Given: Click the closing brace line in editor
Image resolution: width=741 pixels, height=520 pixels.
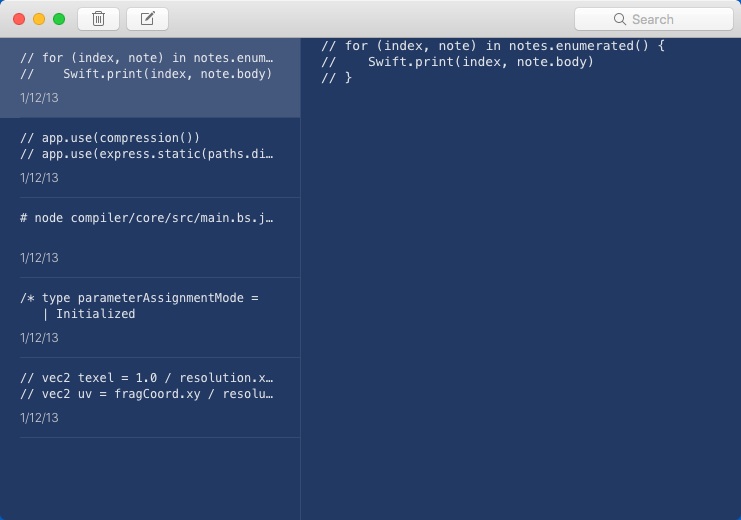Looking at the screenshot, I should tap(336, 78).
